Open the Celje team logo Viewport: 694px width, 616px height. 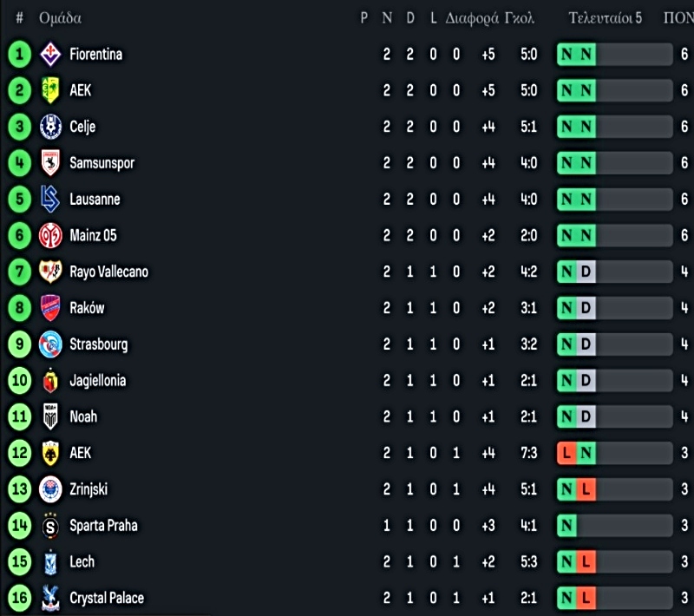point(50,127)
